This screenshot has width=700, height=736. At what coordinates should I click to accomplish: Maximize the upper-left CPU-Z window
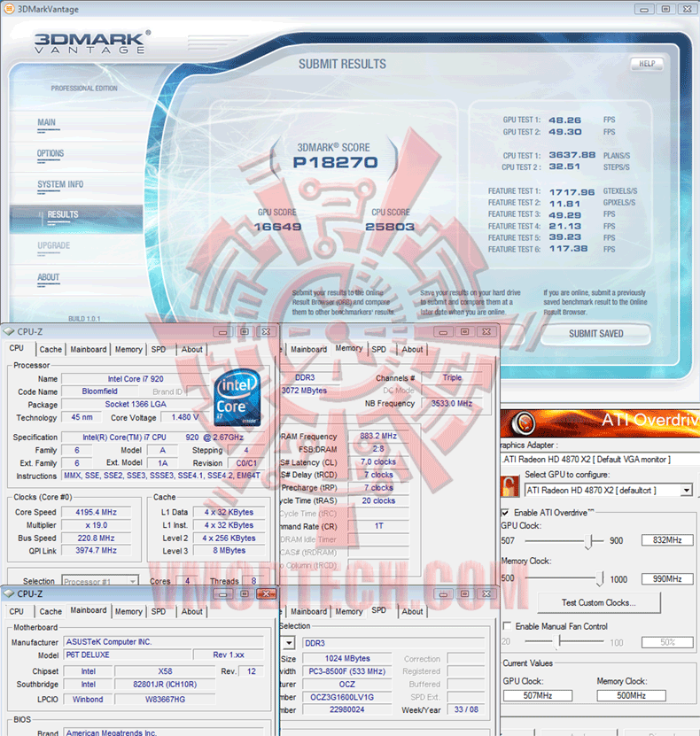(x=245, y=332)
